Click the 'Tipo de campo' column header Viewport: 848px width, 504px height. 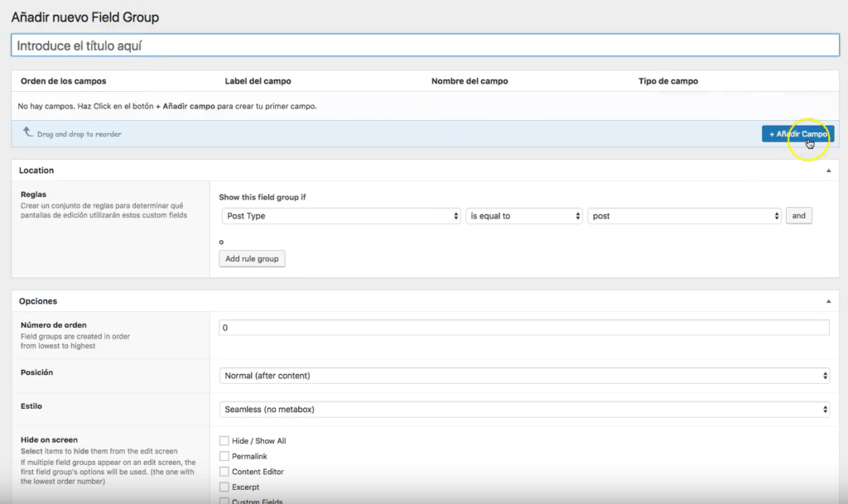click(668, 81)
